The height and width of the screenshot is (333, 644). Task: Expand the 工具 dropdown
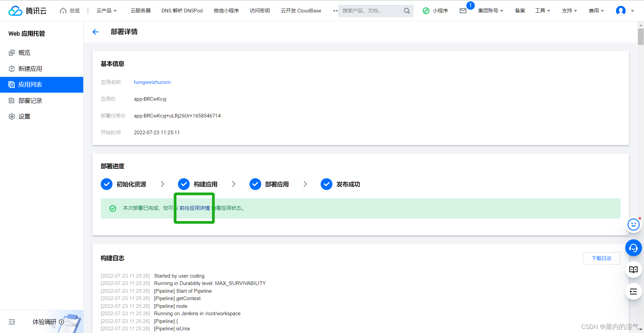point(543,11)
